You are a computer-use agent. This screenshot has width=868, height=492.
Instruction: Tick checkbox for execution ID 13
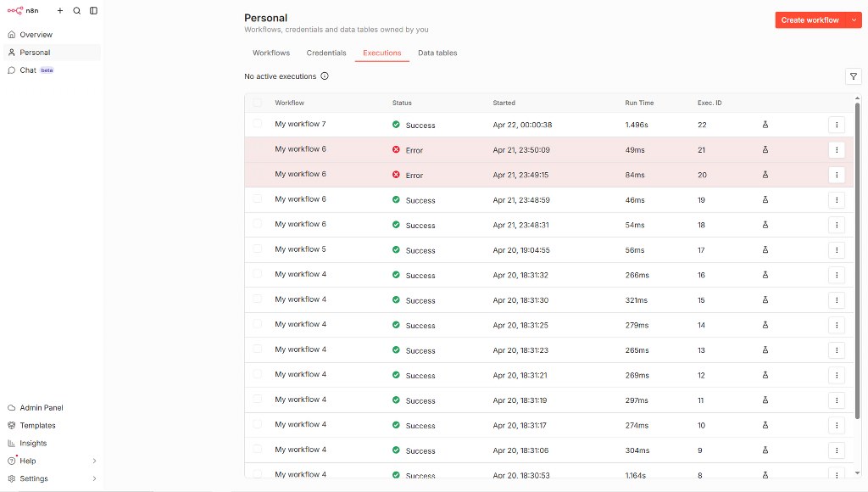click(258, 349)
